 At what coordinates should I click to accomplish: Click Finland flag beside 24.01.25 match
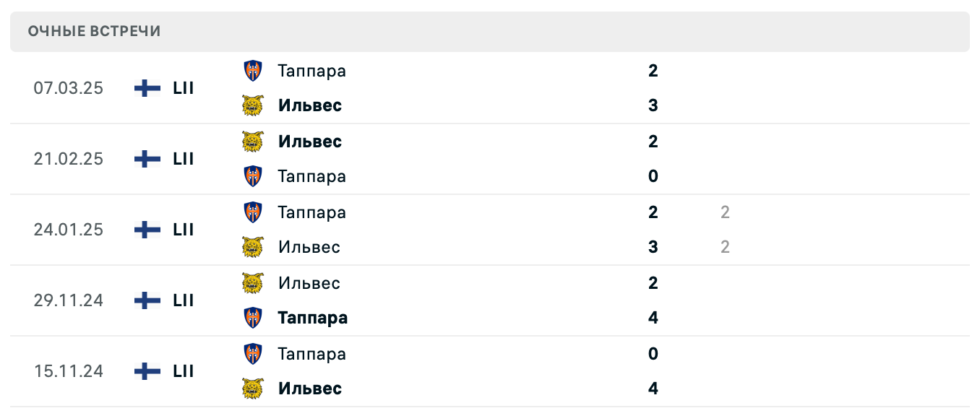coord(147,230)
